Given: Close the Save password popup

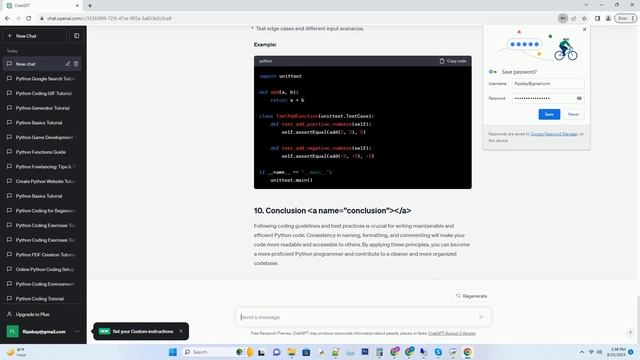Looking at the screenshot, I should [x=584, y=29].
